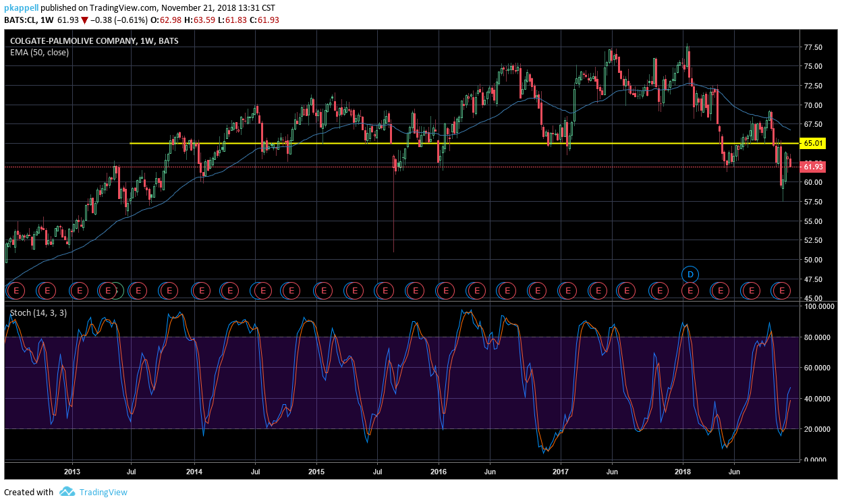Click the red 61.93 current price label
The height and width of the screenshot is (504, 842).
814,166
